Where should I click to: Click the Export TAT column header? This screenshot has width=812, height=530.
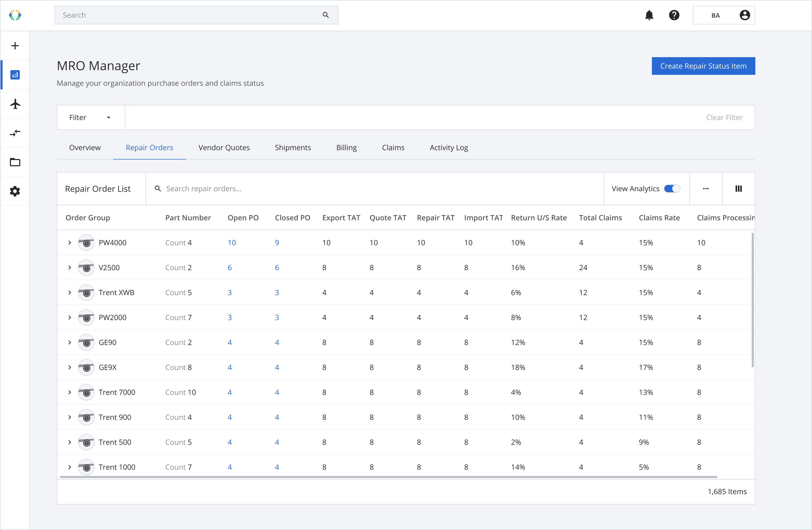(341, 218)
